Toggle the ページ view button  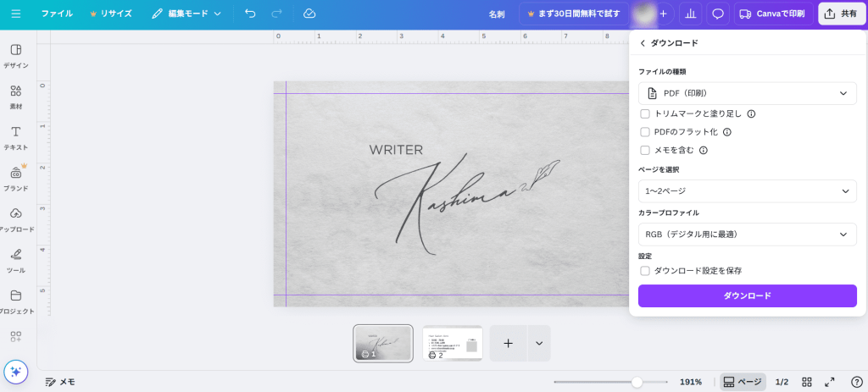coord(743,382)
